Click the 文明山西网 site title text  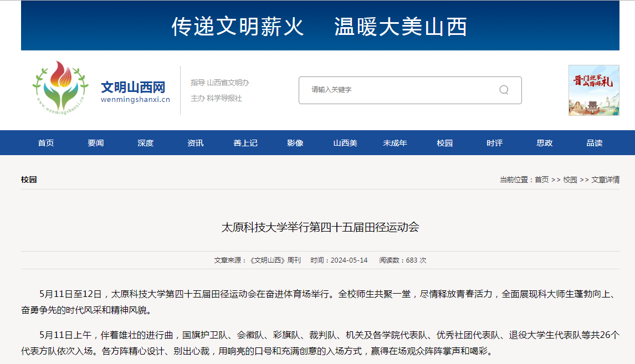(x=133, y=87)
